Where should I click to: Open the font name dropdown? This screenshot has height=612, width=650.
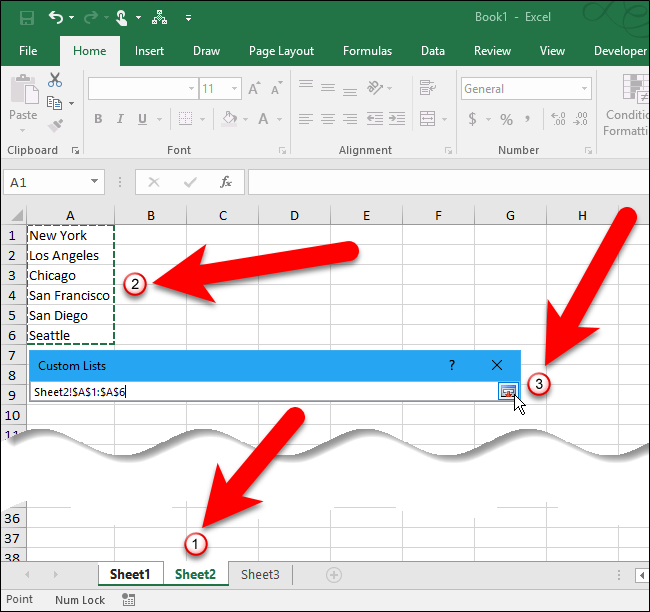click(x=191, y=88)
